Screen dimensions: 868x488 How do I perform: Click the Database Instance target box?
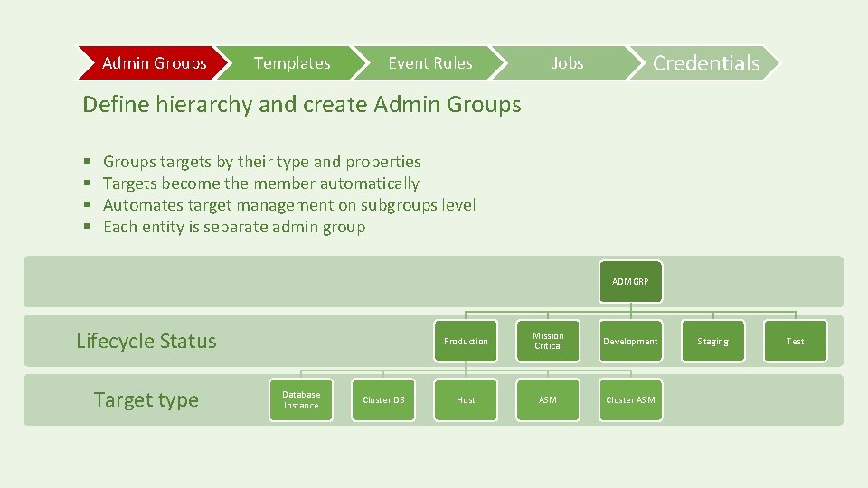pos(301,400)
